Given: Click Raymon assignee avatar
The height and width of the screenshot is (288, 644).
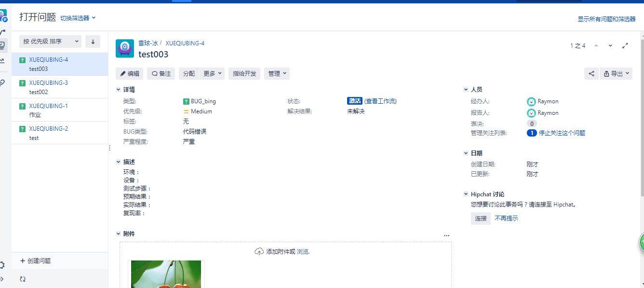Looking at the screenshot, I should tap(531, 102).
